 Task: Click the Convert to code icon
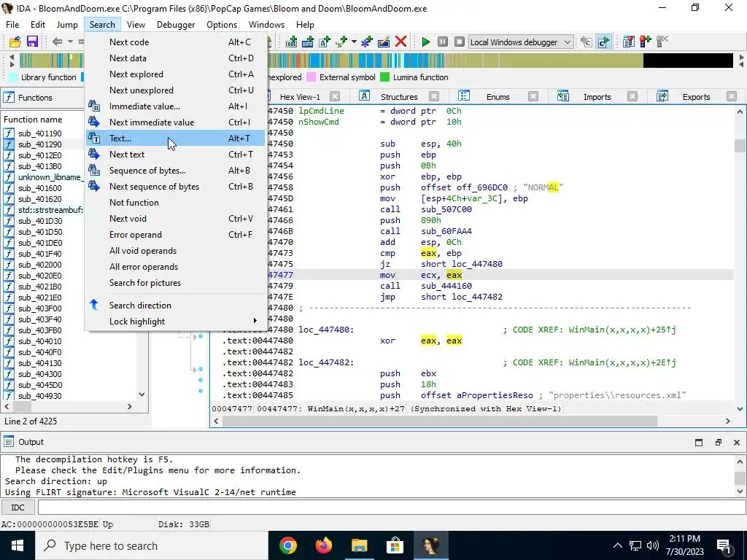click(291, 42)
